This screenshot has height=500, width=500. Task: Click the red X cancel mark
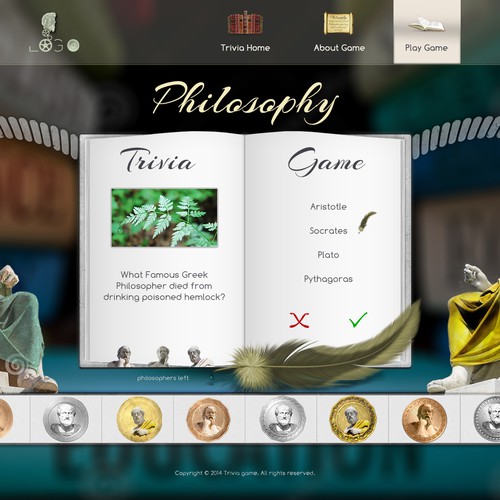pos(299,320)
